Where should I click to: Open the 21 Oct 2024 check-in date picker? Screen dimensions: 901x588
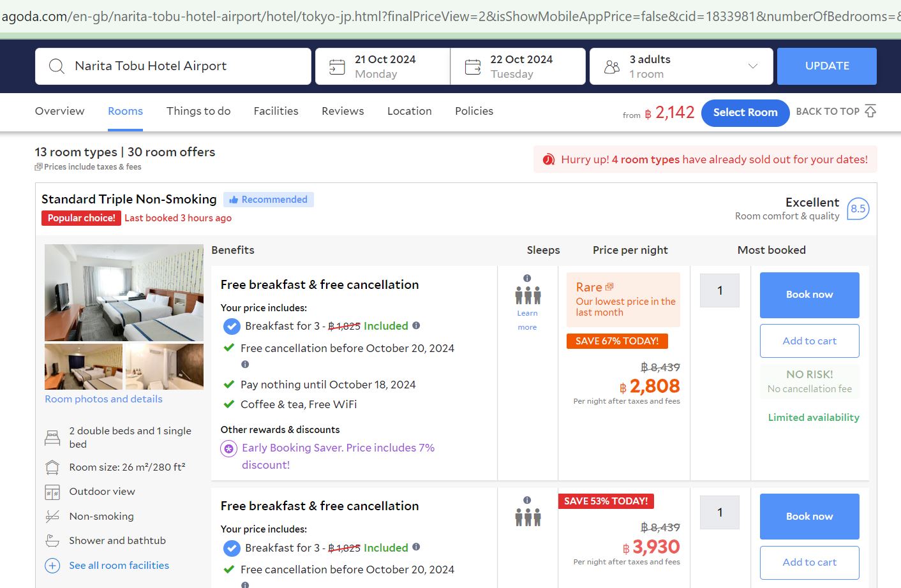(x=383, y=66)
